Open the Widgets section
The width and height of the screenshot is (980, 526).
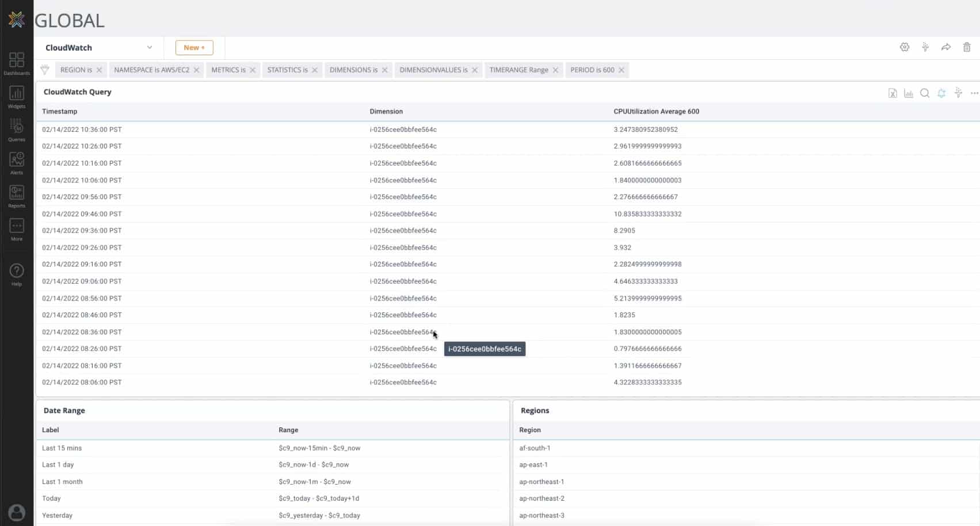[x=17, y=97]
